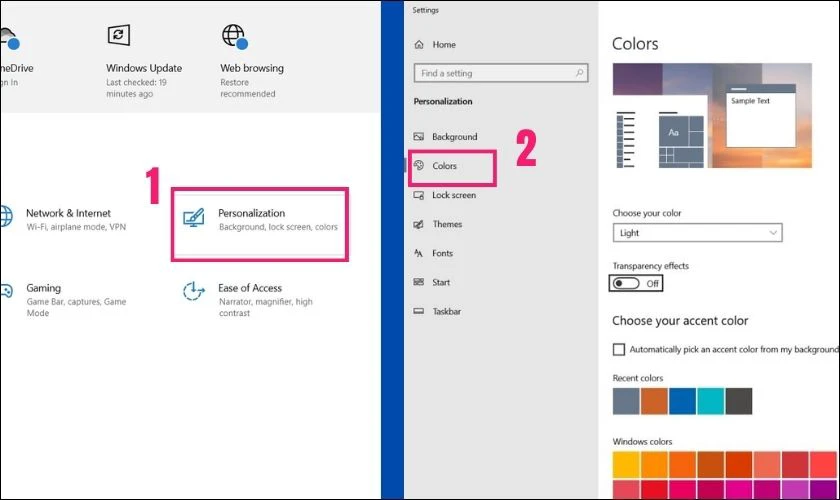Pick the orange recent color swatch
Viewport: 840px width, 500px height.
[654, 402]
